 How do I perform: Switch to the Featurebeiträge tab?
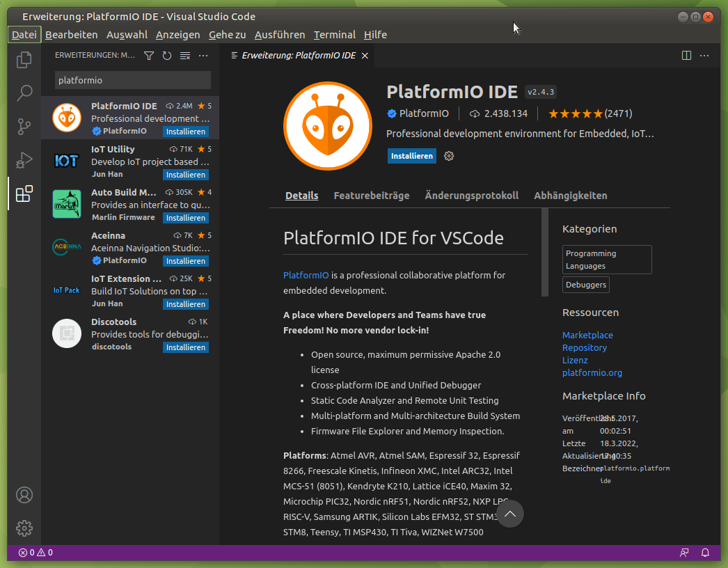(372, 196)
